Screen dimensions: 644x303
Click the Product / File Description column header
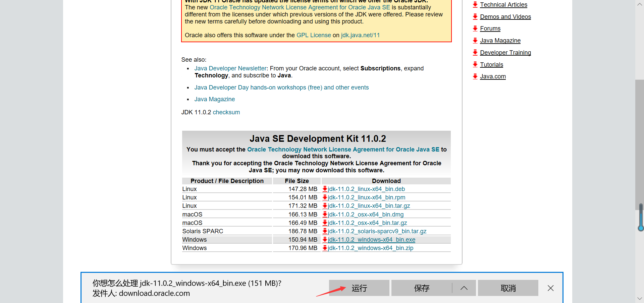227,181
